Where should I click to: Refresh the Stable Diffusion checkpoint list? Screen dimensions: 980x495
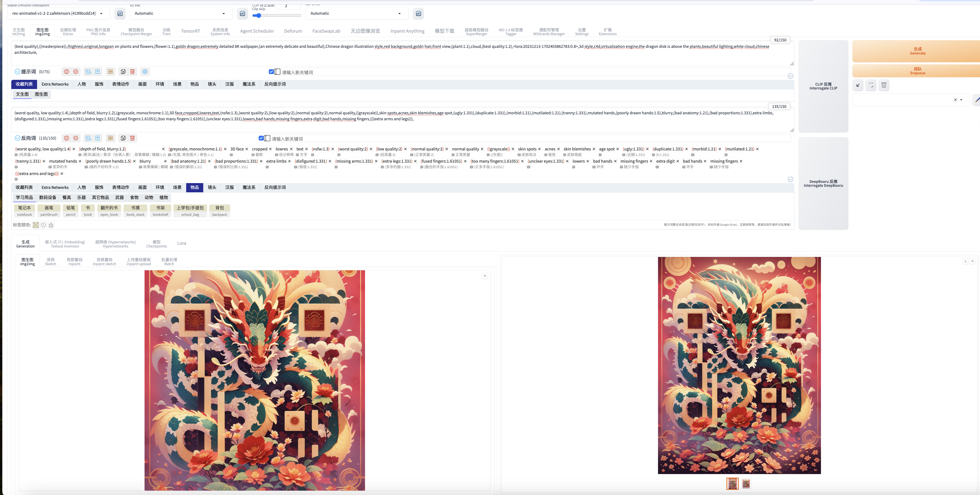tap(120, 13)
